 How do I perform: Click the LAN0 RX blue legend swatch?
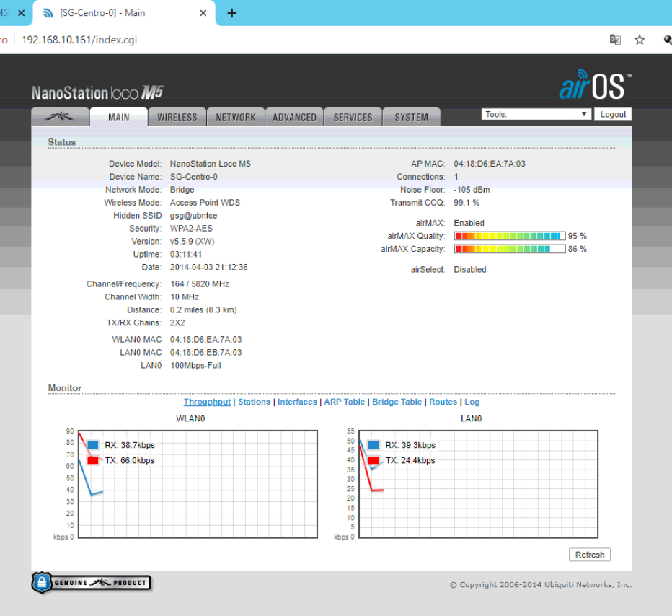pyautogui.click(x=373, y=445)
